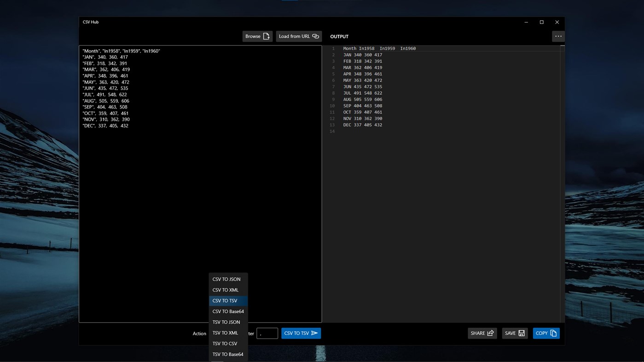This screenshot has height=362, width=644.
Task: Click the OUTPUT heading label
Action: point(339,36)
